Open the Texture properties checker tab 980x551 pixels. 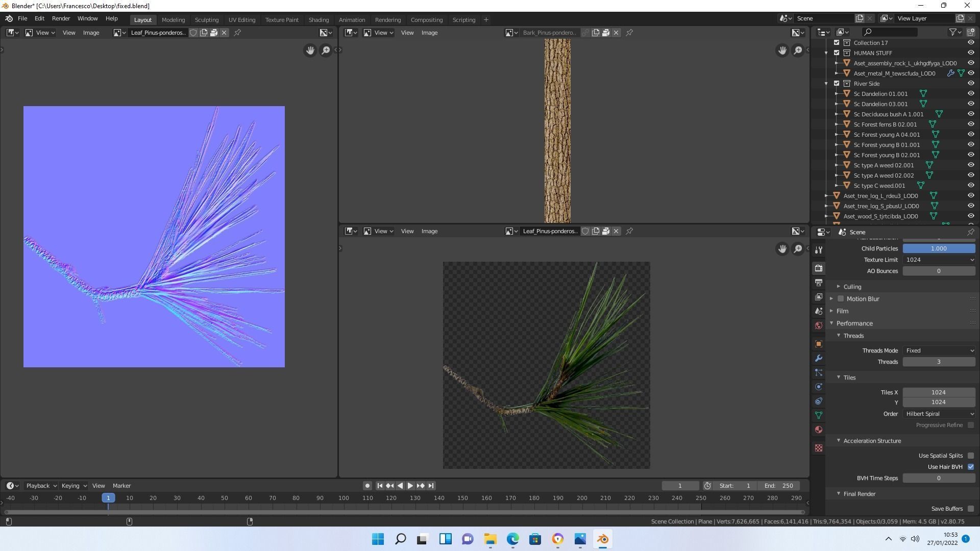[819, 448]
